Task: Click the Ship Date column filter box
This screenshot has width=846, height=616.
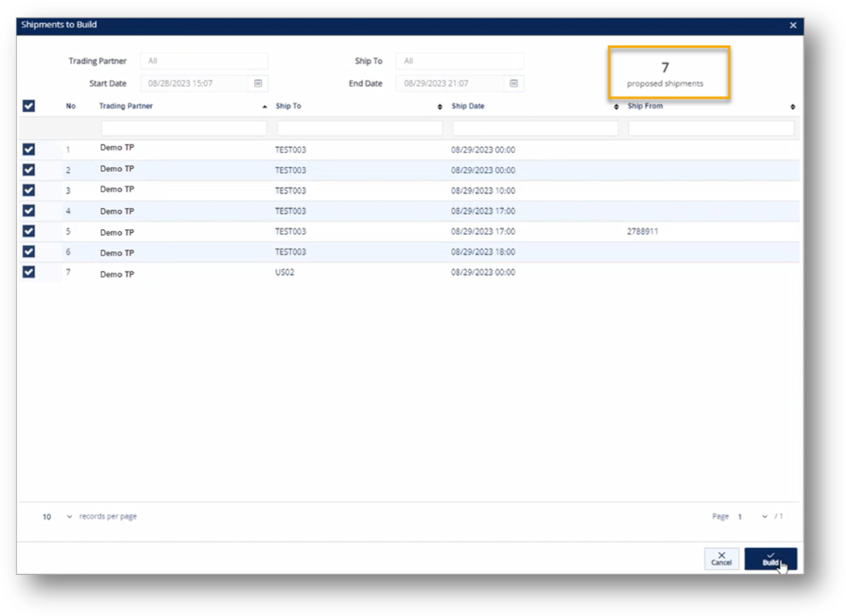Action: point(535,128)
